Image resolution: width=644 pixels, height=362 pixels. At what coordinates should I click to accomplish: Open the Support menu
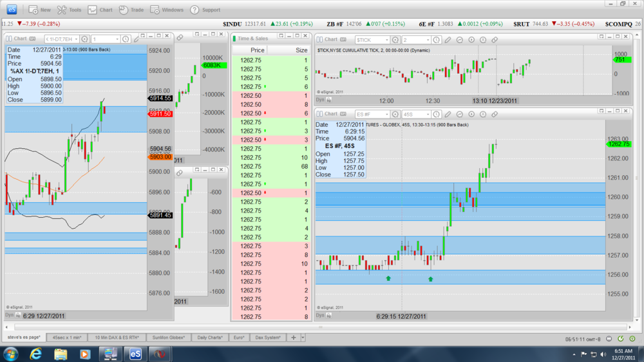(205, 10)
